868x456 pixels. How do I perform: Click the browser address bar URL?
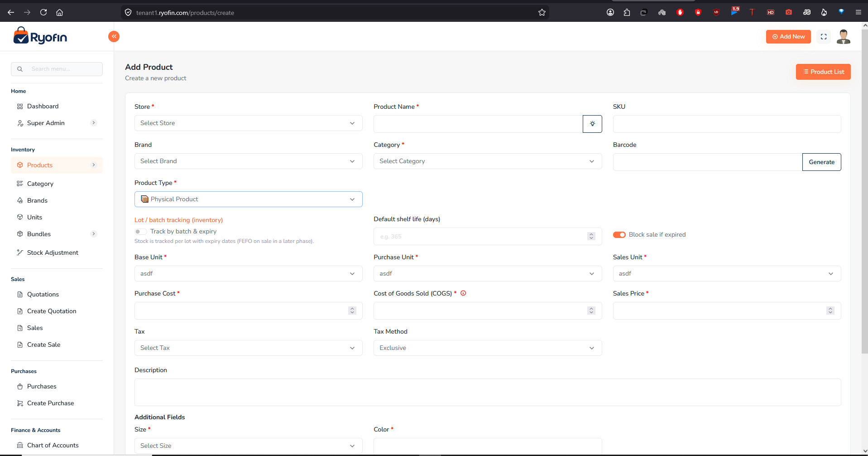[x=185, y=13]
